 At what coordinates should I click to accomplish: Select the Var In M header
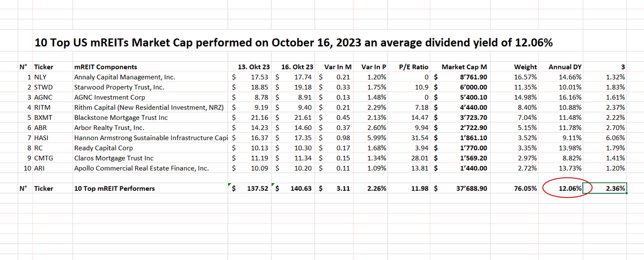click(338, 67)
